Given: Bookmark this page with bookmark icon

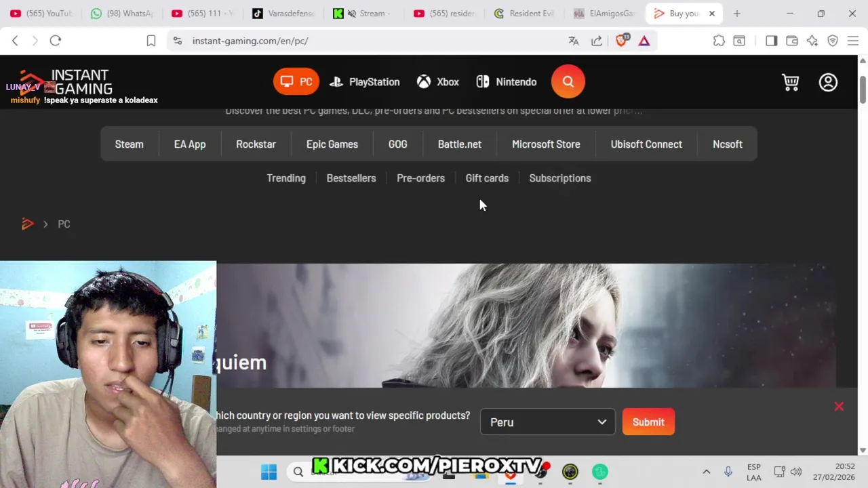Looking at the screenshot, I should click(151, 41).
